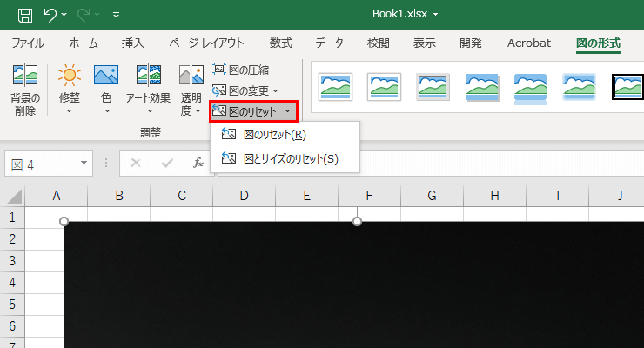Apply the black-bordered seventh picture style
The image size is (644, 348).
627,87
